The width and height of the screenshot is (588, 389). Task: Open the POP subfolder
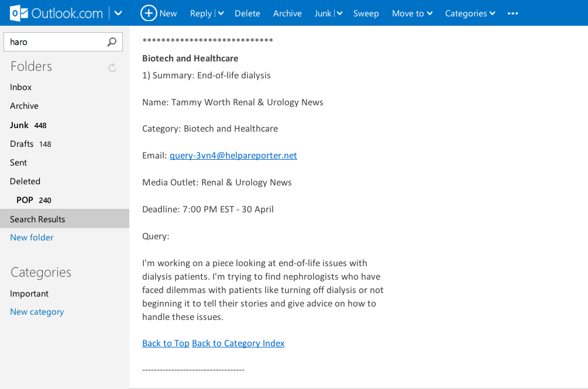[34, 200]
